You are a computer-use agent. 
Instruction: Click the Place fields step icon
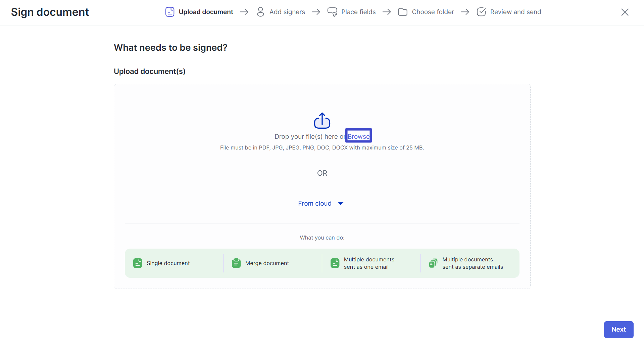332,12
